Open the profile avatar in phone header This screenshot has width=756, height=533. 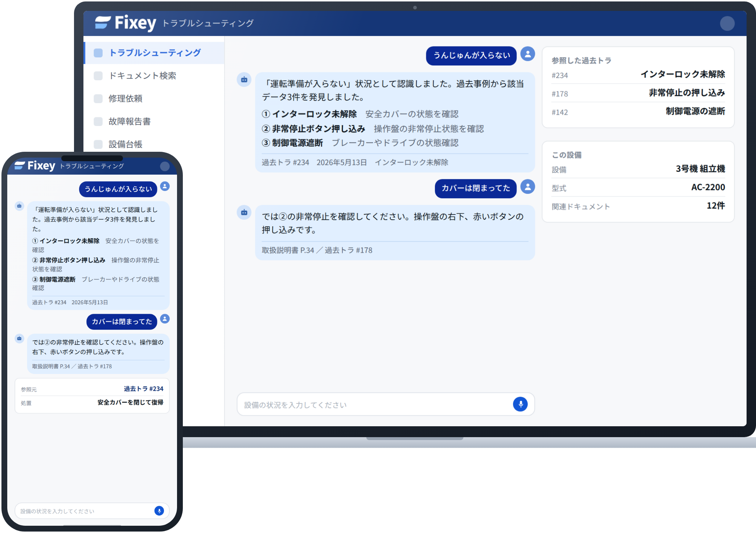point(165,166)
